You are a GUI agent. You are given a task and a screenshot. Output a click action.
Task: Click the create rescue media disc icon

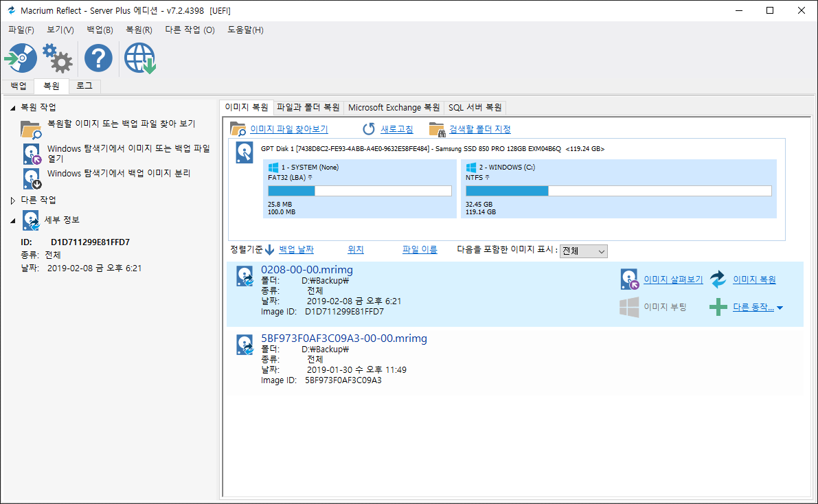tap(21, 58)
